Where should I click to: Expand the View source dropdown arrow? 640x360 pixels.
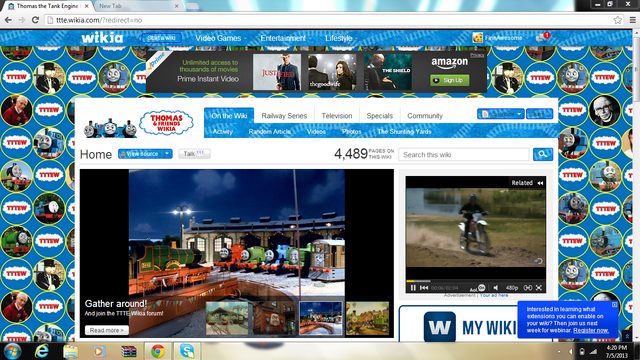click(x=167, y=154)
